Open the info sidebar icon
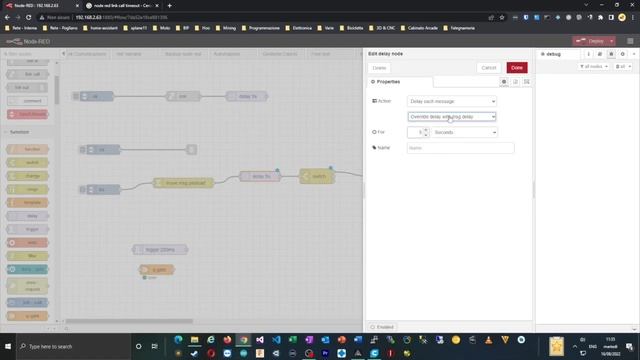Screen dimensions: 640x360 (588, 54)
